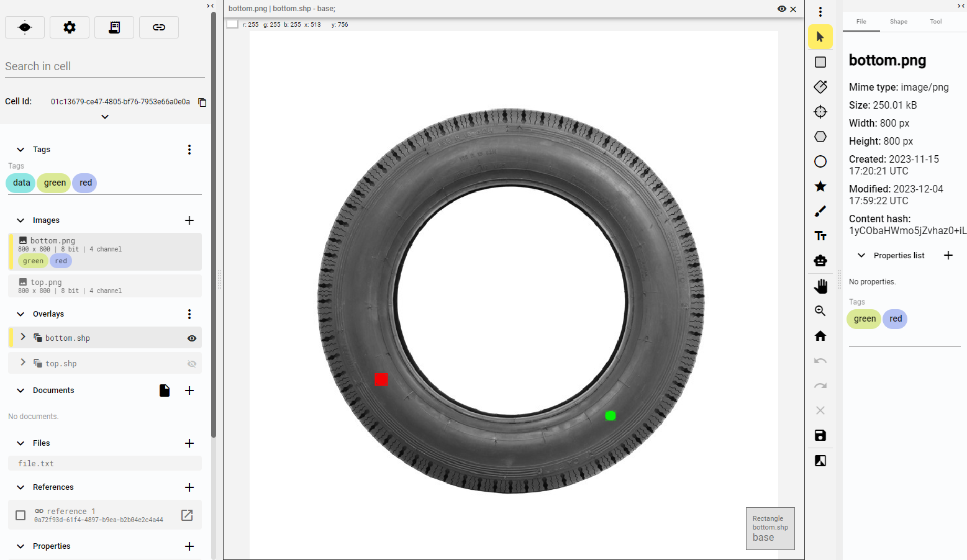Choose the circle shape tool
Image resolution: width=967 pixels, height=560 pixels.
820,161
